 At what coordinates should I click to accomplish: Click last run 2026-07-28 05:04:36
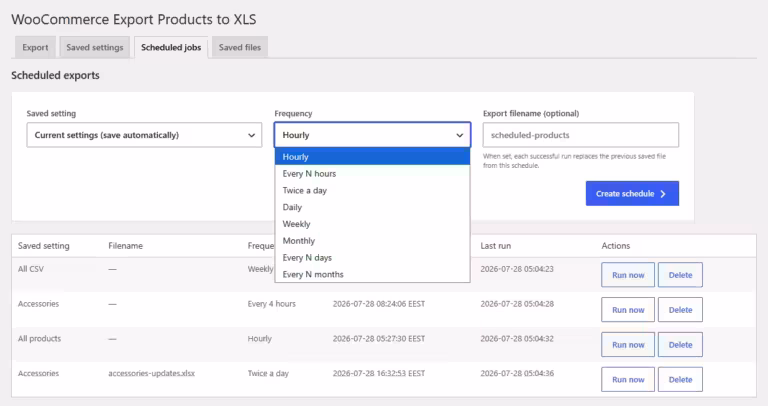pos(517,373)
